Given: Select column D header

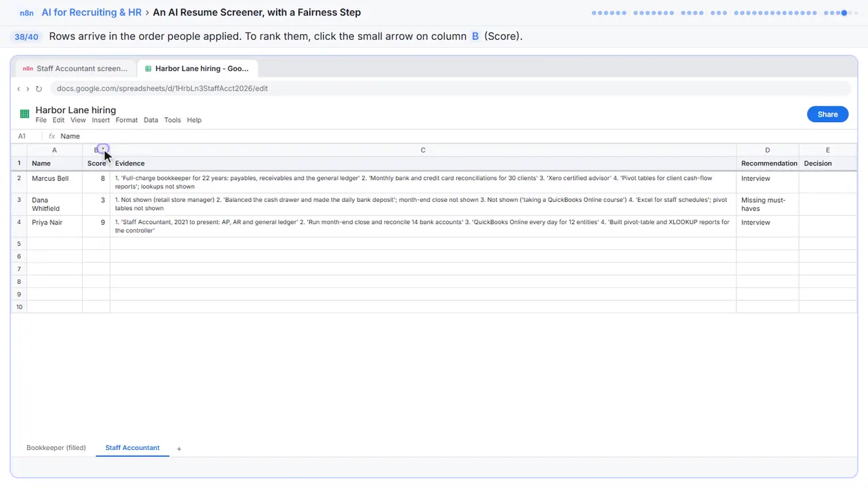Looking at the screenshot, I should pos(768,150).
